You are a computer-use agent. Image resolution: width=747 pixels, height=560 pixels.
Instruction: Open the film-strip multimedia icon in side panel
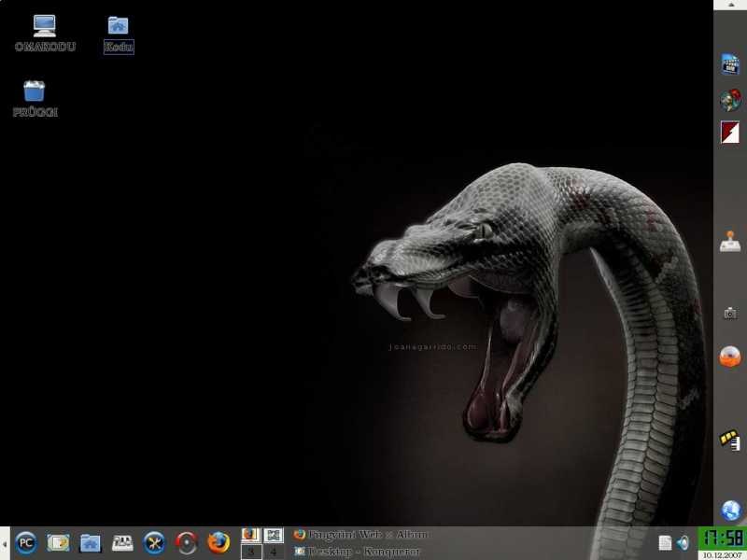(730, 440)
